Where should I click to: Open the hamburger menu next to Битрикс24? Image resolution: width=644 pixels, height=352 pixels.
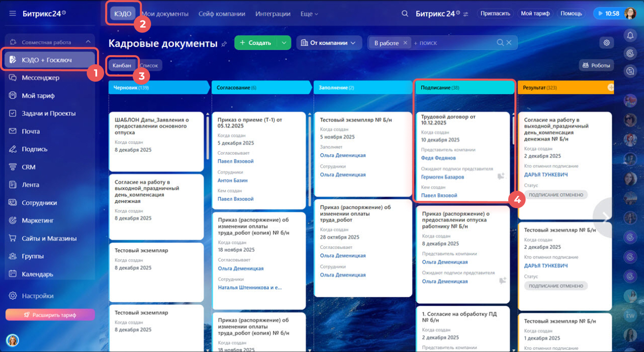pyautogui.click(x=13, y=14)
